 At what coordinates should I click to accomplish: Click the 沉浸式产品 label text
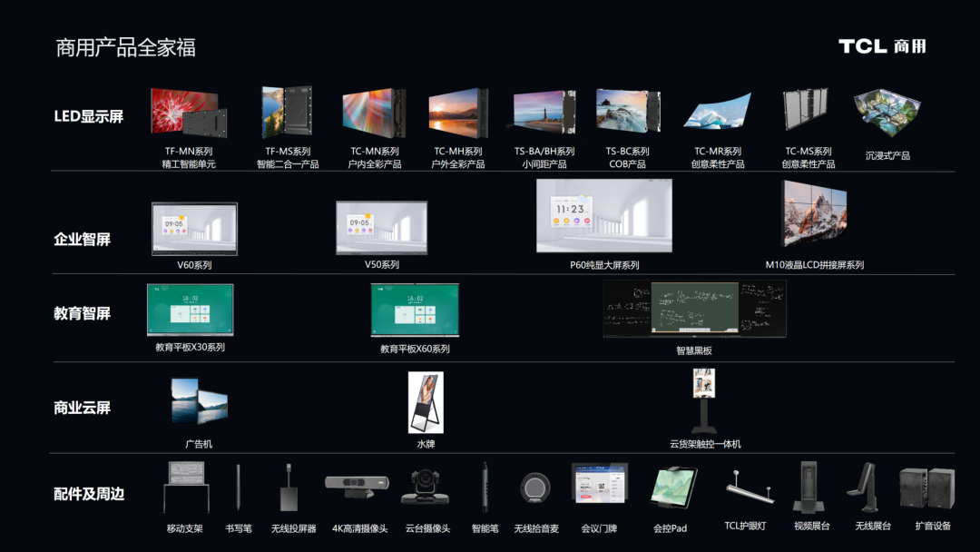pyautogui.click(x=887, y=155)
